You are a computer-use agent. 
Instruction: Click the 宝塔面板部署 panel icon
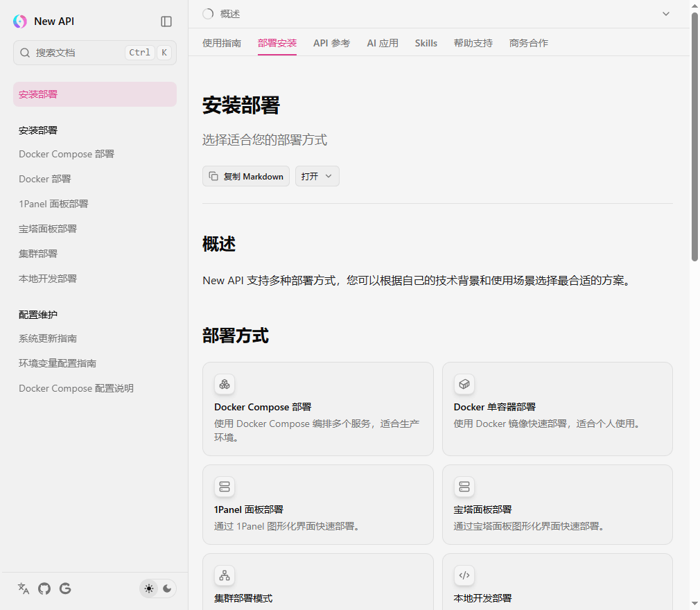tap(464, 487)
